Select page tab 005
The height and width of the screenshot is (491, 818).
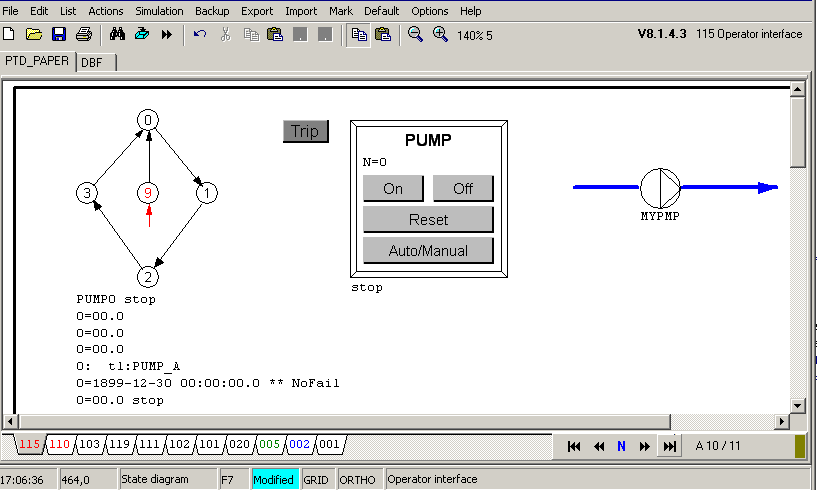tap(269, 445)
